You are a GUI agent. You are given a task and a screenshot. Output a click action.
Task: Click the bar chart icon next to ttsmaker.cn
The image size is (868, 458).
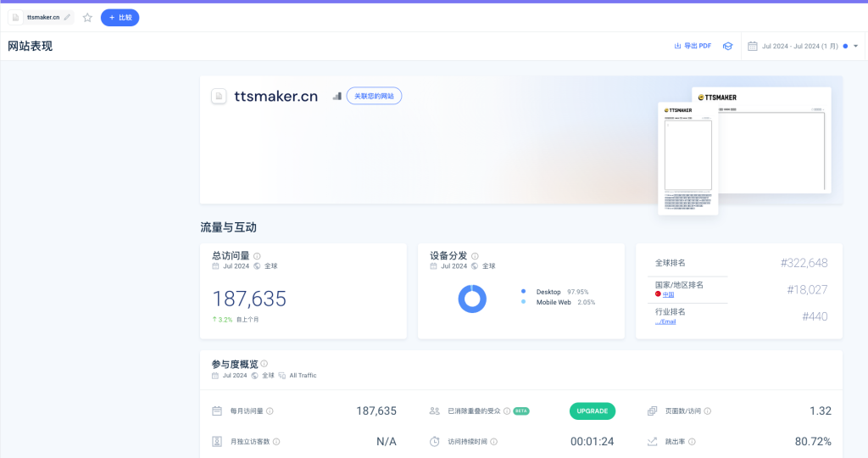[337, 97]
